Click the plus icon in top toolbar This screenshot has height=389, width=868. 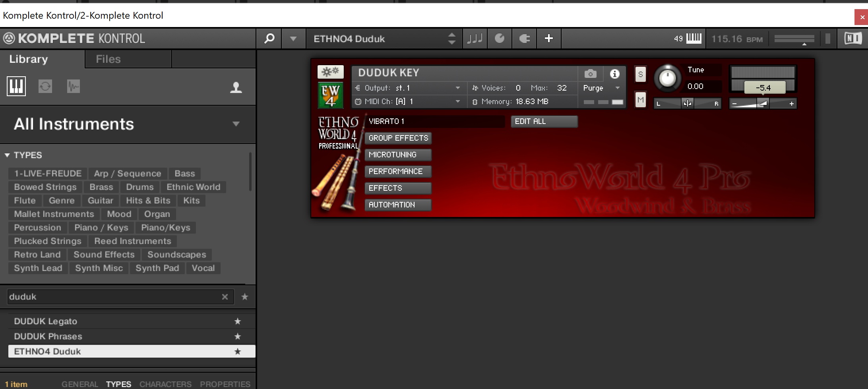tap(548, 39)
